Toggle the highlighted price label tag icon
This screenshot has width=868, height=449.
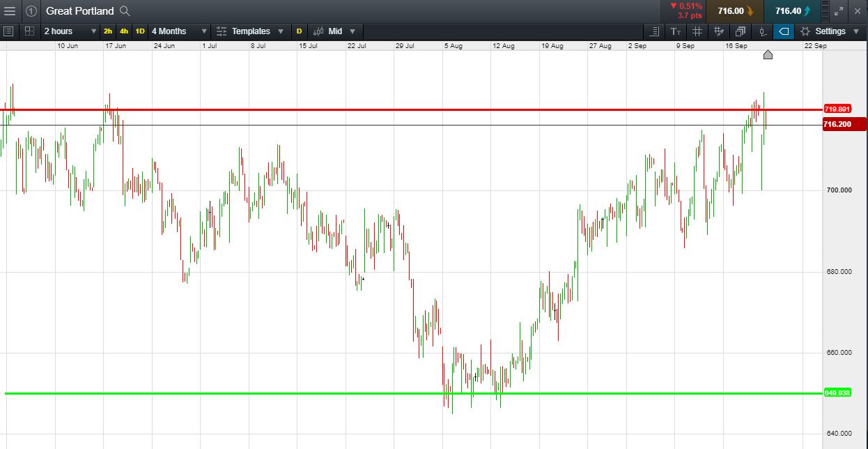coord(783,31)
